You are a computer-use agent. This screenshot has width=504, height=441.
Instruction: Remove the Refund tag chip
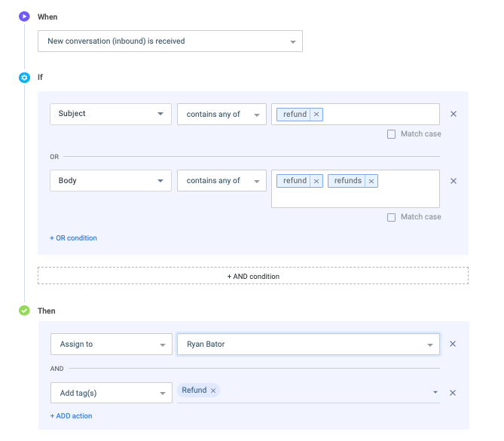[x=213, y=390]
